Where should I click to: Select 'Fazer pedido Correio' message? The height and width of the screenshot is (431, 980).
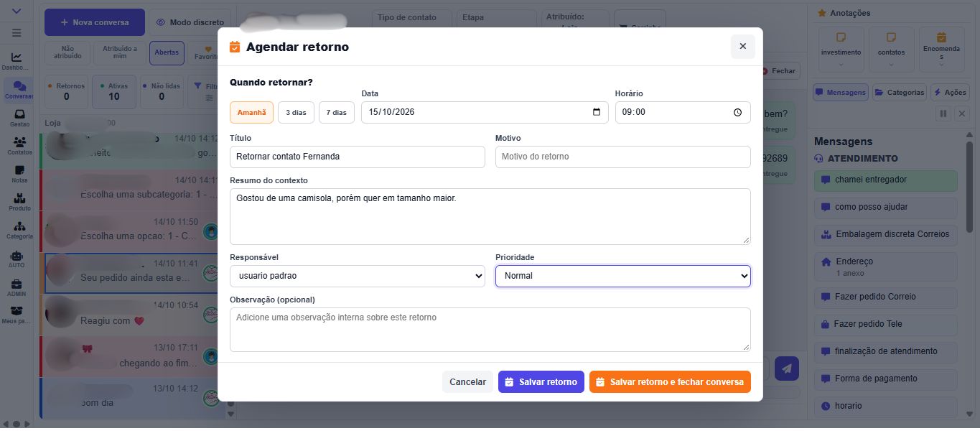[x=886, y=297]
